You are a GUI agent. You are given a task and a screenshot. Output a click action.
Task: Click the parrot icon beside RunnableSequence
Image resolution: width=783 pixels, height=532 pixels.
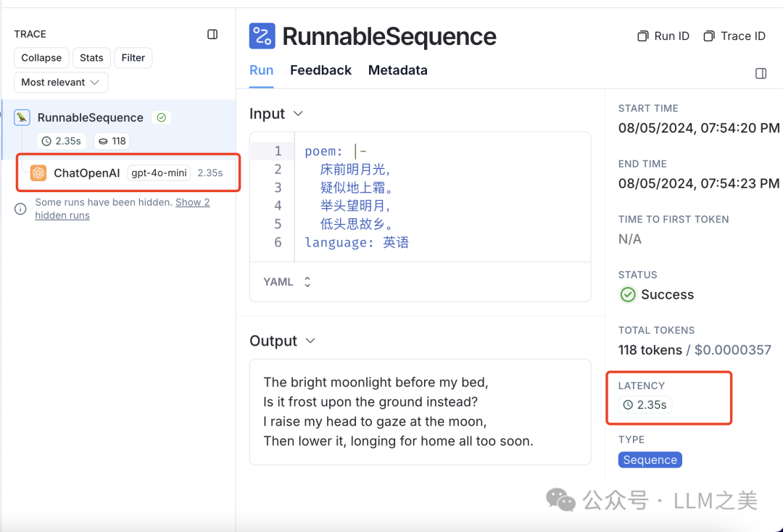click(22, 117)
